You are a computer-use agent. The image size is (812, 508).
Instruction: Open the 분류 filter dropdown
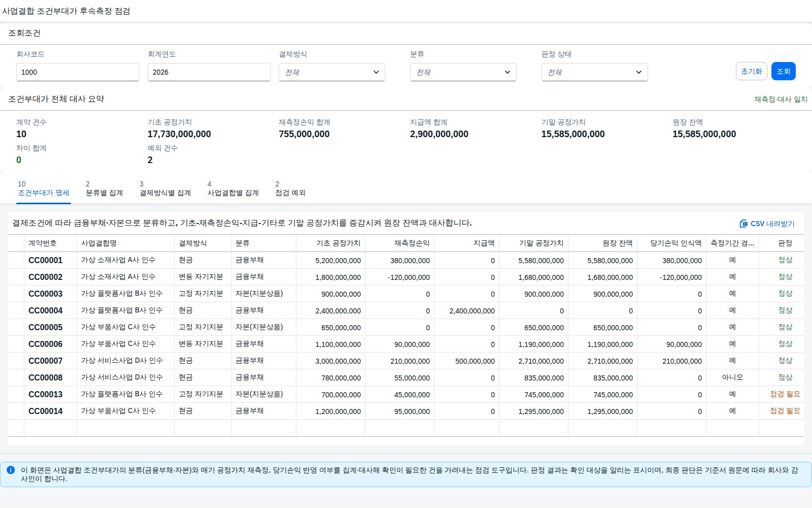(463, 72)
